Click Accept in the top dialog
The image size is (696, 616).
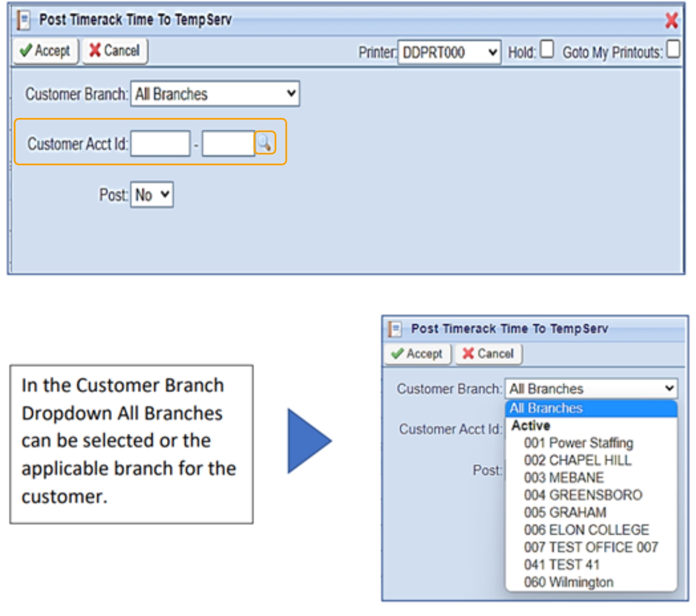coord(45,51)
